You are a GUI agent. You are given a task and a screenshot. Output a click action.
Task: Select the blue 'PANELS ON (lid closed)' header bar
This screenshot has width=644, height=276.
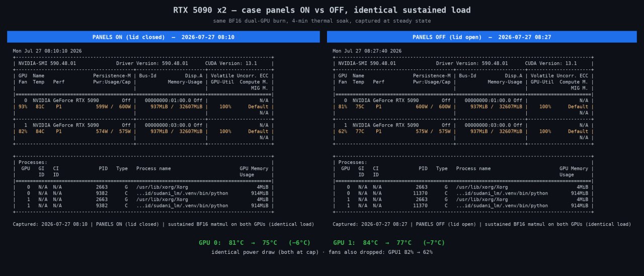click(164, 37)
